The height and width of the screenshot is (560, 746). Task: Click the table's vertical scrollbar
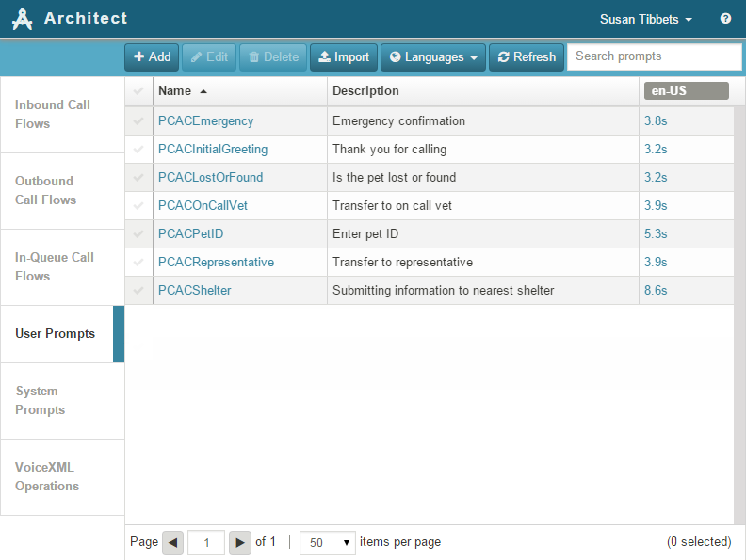point(739,207)
